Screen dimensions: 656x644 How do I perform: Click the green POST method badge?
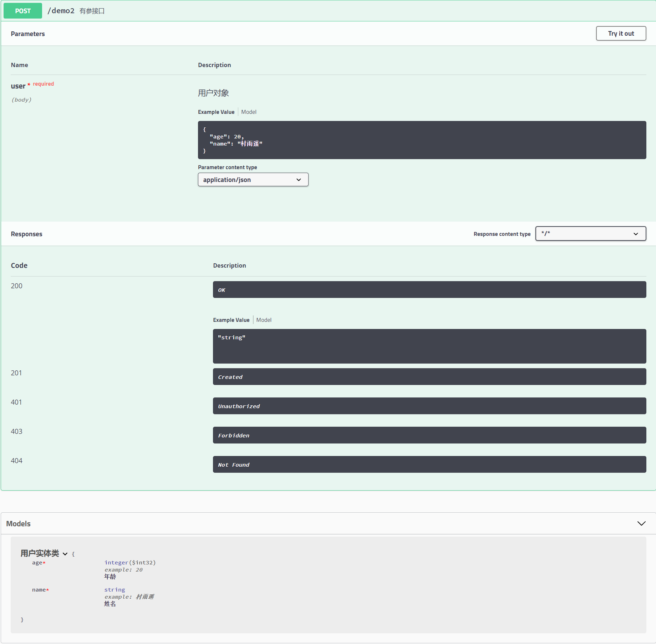pyautogui.click(x=22, y=11)
